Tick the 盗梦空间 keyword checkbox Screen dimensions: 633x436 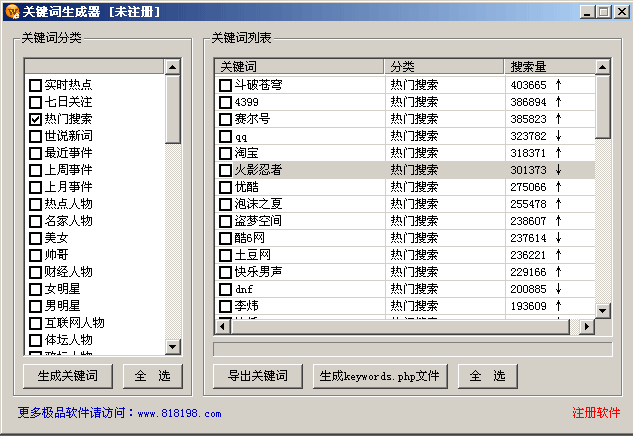[225, 221]
